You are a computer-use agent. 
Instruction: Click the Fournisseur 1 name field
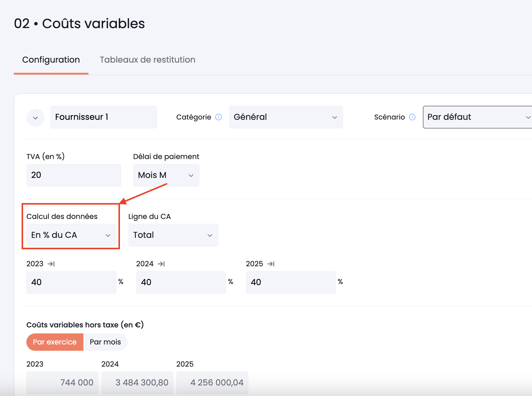(x=104, y=117)
